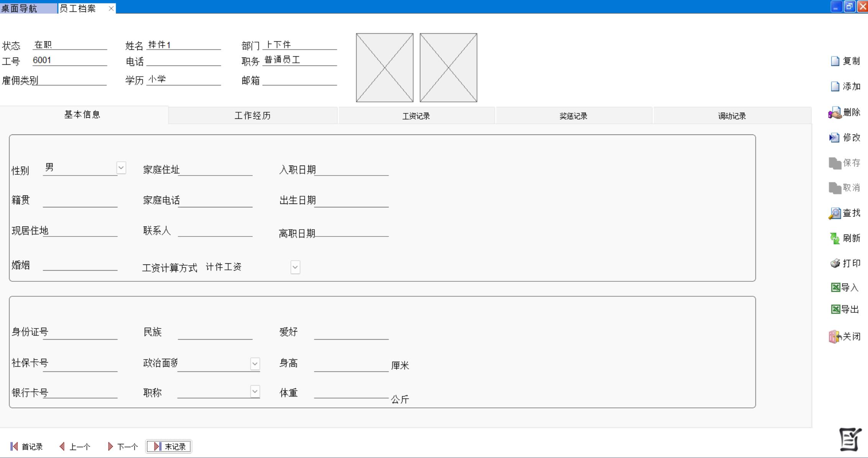868x458 pixels.
Task: Go to 下一个 (next) record
Action: (123, 447)
